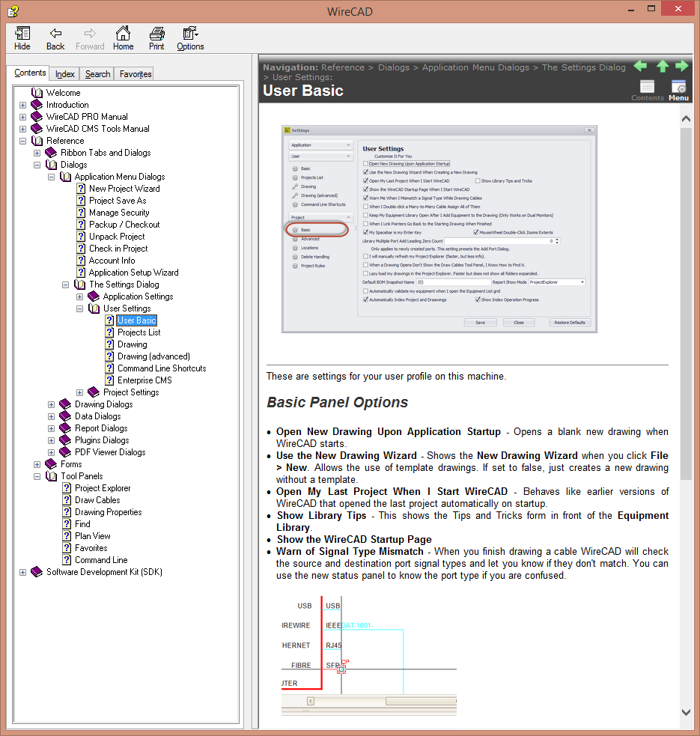Expand the Project Settings node
This screenshot has width=700, height=736.
80,392
